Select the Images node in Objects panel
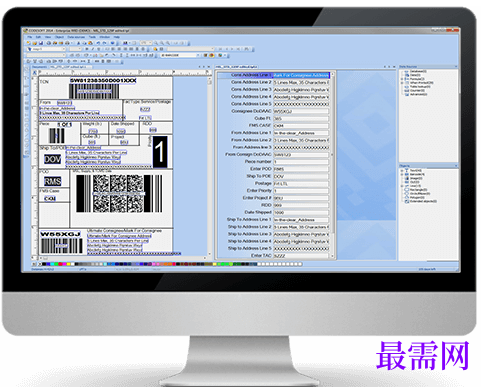The image size is (488, 387). click(414, 178)
